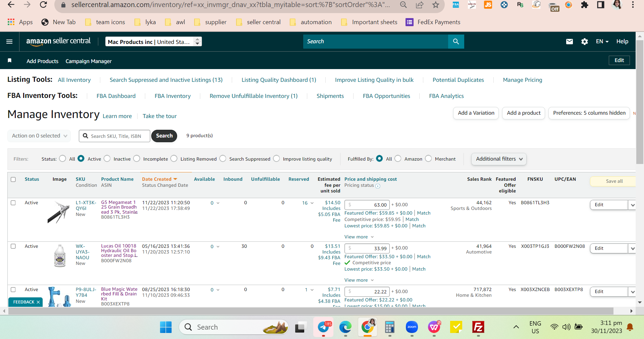Open Telegram from the taskbar

click(323, 327)
